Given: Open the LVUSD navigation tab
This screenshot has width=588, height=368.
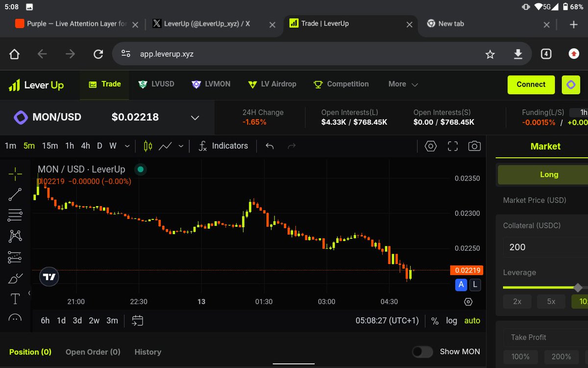Looking at the screenshot, I should pyautogui.click(x=156, y=84).
